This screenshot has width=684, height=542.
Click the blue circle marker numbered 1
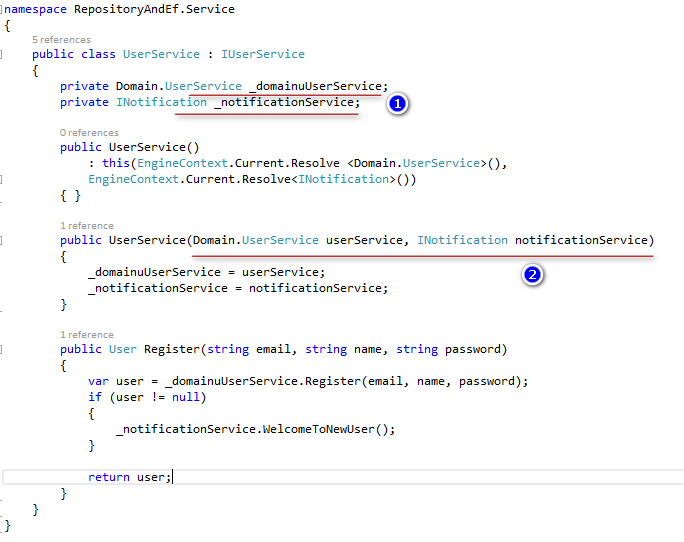398,104
